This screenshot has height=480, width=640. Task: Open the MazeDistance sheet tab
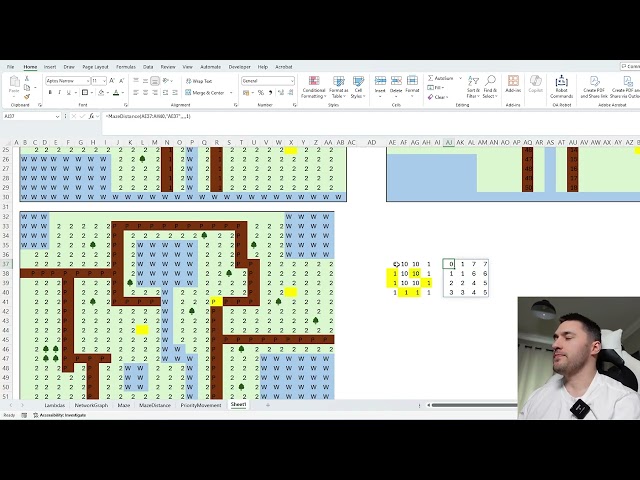coord(155,405)
